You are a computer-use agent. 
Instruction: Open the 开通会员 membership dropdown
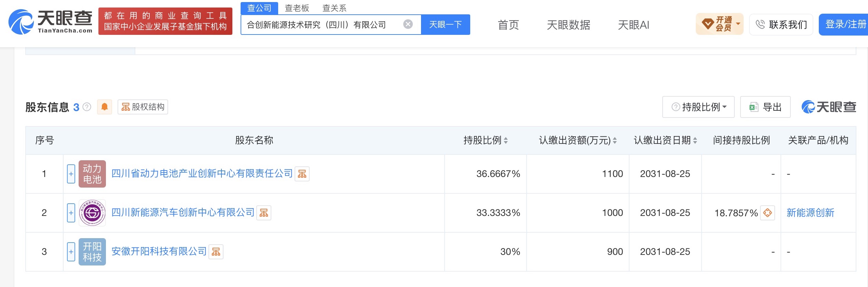tap(720, 24)
